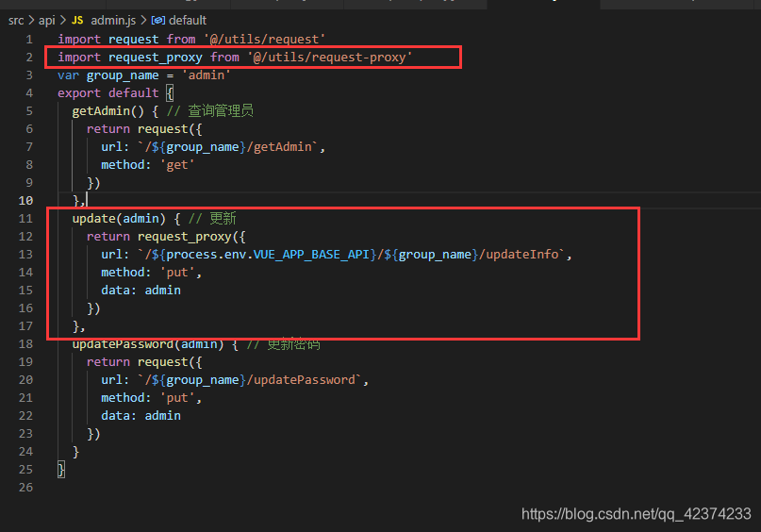Viewport: 761px width, 532px height.
Task: Click 'return request({' on line 6
Action: (x=144, y=129)
